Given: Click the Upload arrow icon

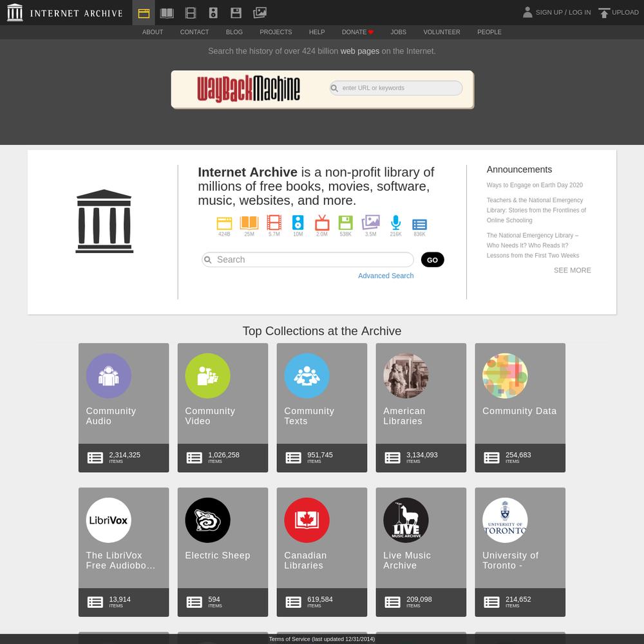Looking at the screenshot, I should [x=604, y=13].
